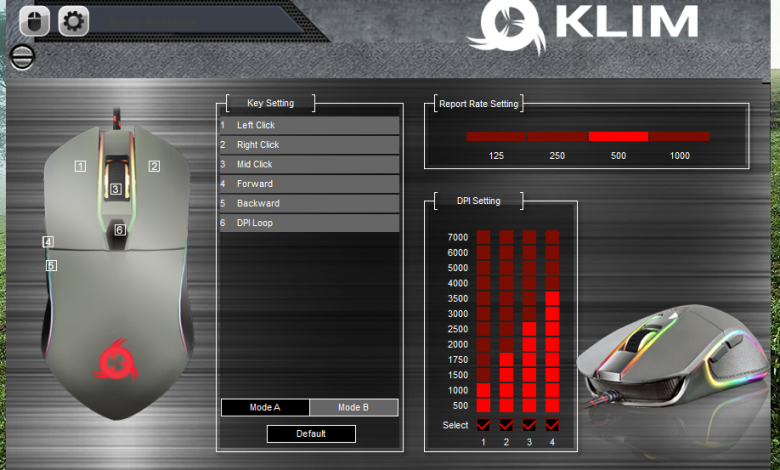Set DPI level 4 to 7000

[x=552, y=237]
